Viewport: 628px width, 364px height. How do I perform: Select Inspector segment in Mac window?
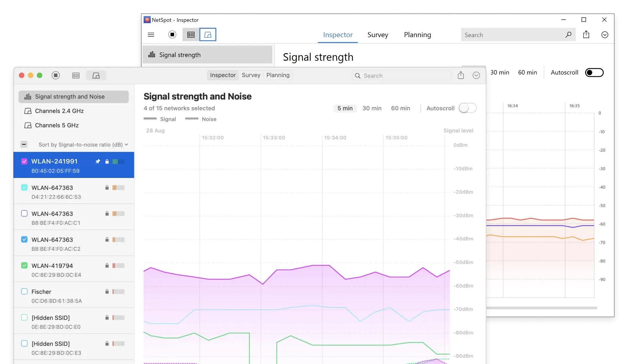(x=223, y=75)
